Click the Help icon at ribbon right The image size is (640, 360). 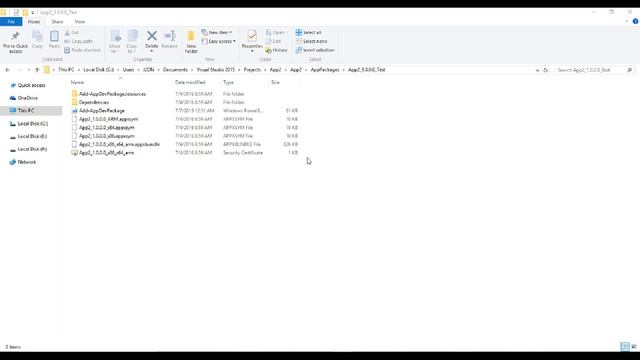click(x=635, y=21)
